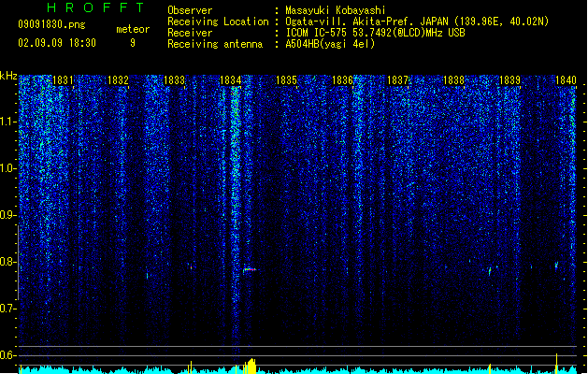Click the 0.9 kHz axis label
This screenshot has width=588, height=374.
click(x=7, y=215)
